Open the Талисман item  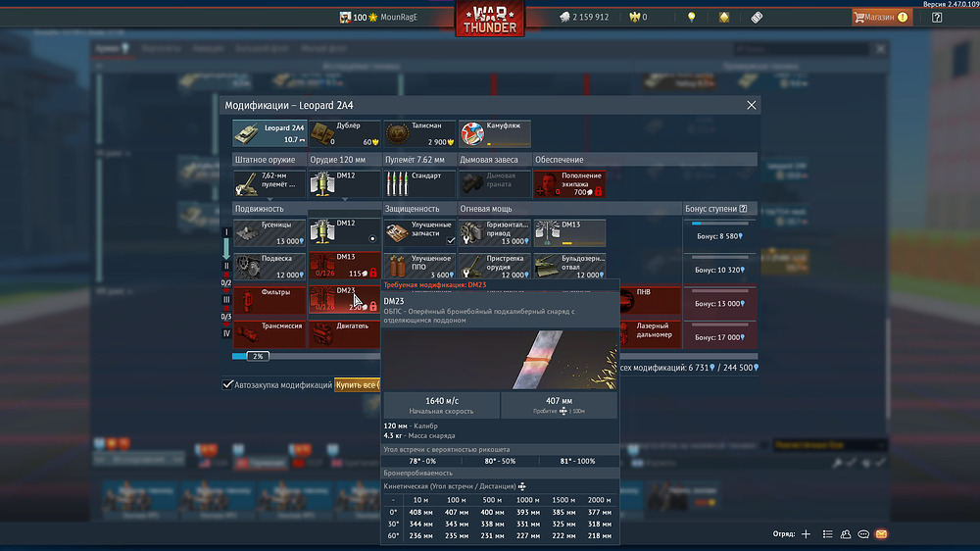(419, 133)
